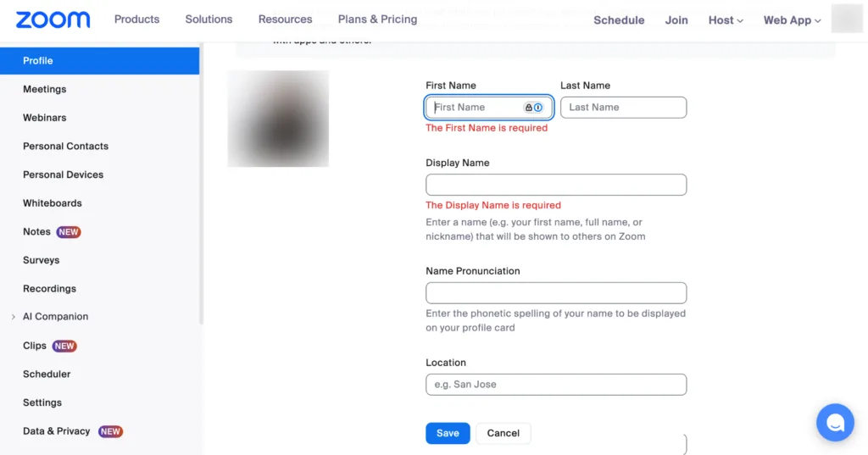Open Clips in the sidebar
The width and height of the screenshot is (868, 455).
tap(34, 346)
